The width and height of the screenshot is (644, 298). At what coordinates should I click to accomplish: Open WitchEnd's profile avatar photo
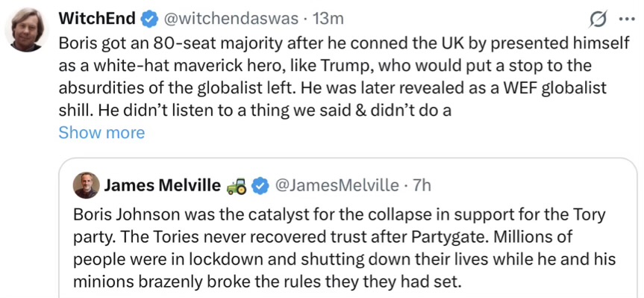click(27, 30)
